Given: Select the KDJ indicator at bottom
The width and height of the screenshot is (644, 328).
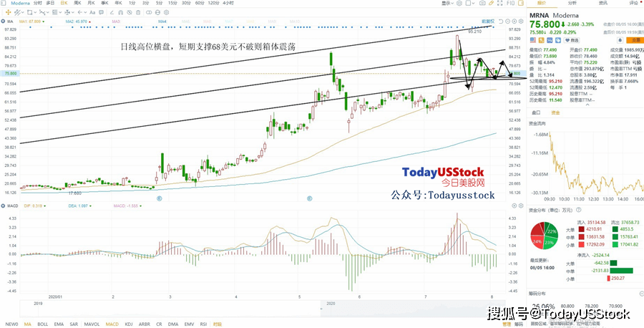Looking at the screenshot, I should (x=128, y=324).
